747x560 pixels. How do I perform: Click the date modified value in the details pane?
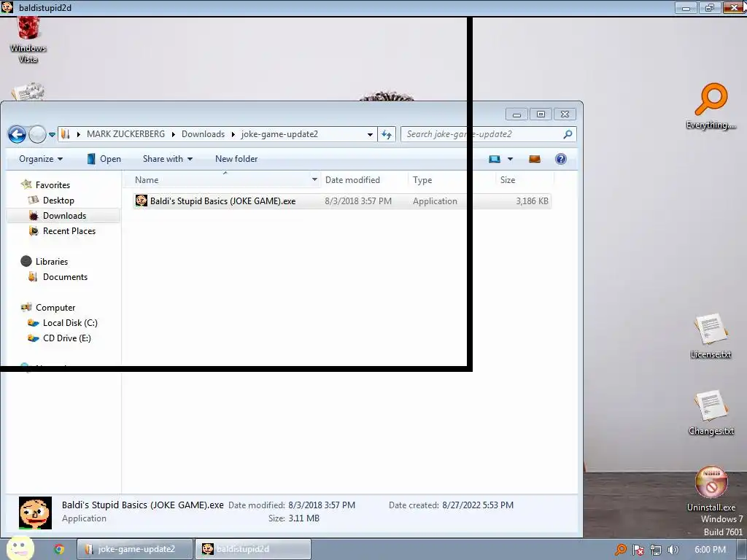(322, 505)
